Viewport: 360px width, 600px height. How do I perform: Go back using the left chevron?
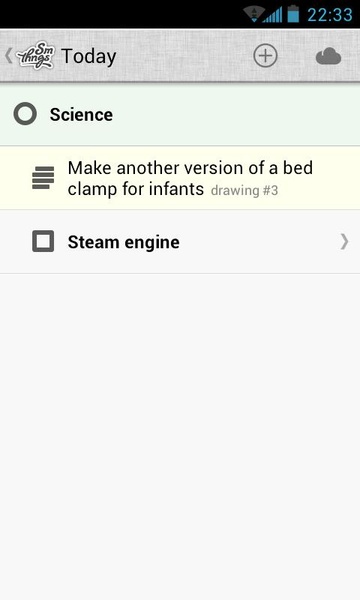[8, 56]
